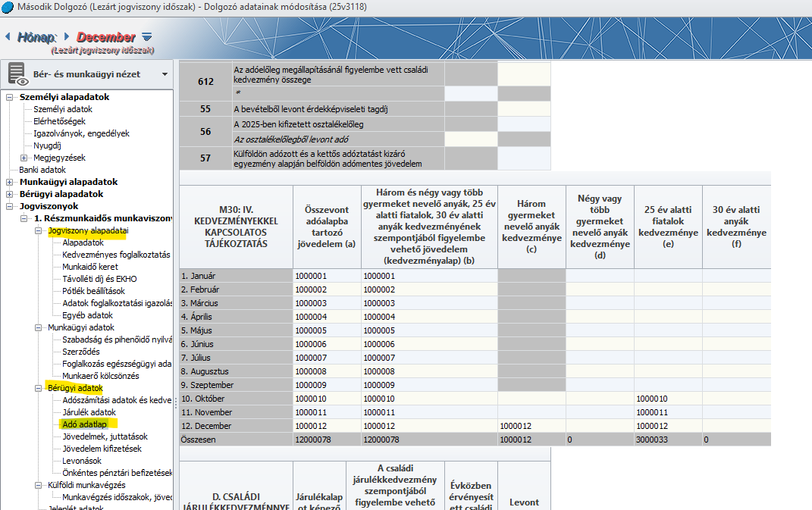Select Munkavégzés időszakok, jövedelmek item
The width and height of the screenshot is (812, 510).
click(117, 497)
